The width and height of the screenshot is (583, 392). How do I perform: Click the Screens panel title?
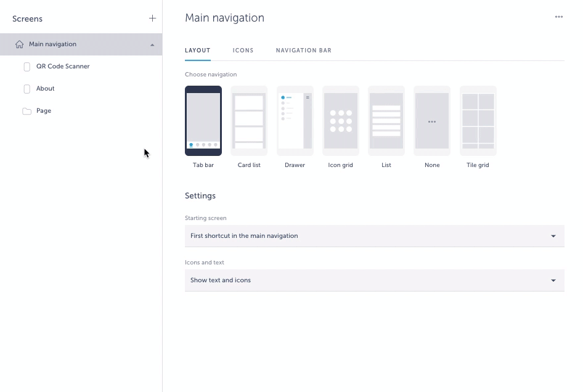(x=27, y=19)
